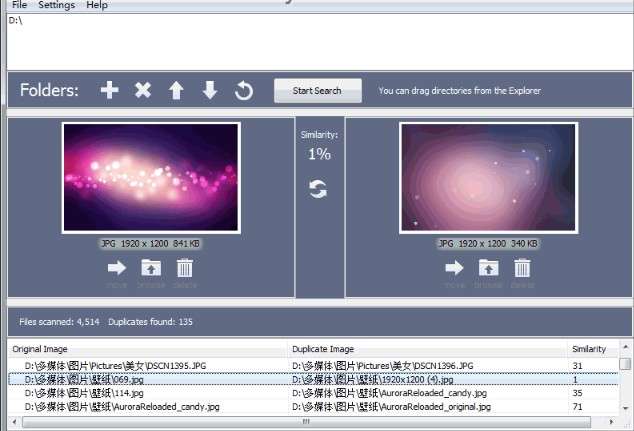Move folder up with up arrow icon
This screenshot has height=431, width=634.
176,90
